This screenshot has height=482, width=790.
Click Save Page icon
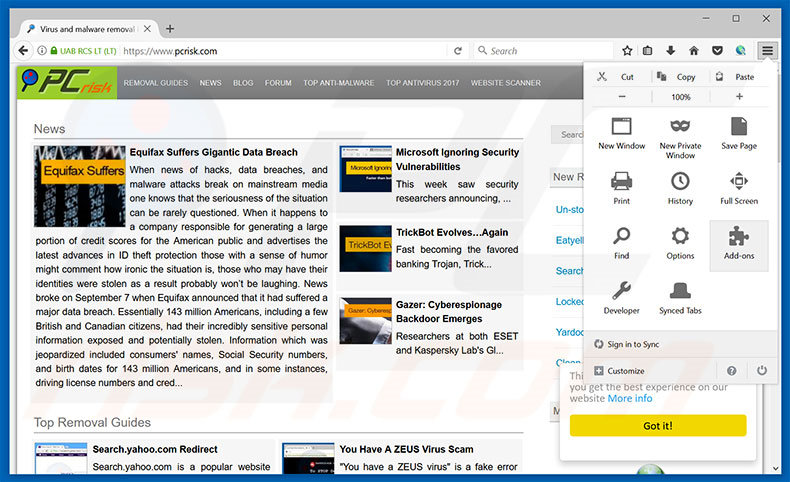pyautogui.click(x=739, y=135)
